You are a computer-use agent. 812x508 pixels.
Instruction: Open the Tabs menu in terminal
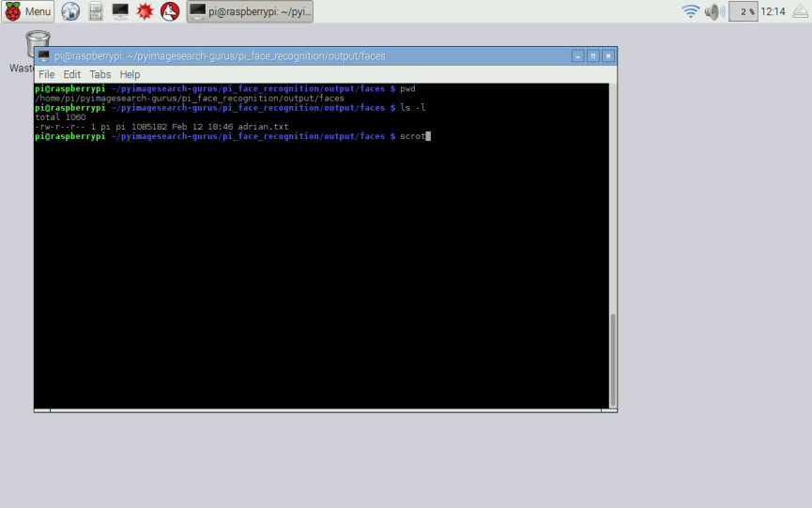pyautogui.click(x=100, y=74)
